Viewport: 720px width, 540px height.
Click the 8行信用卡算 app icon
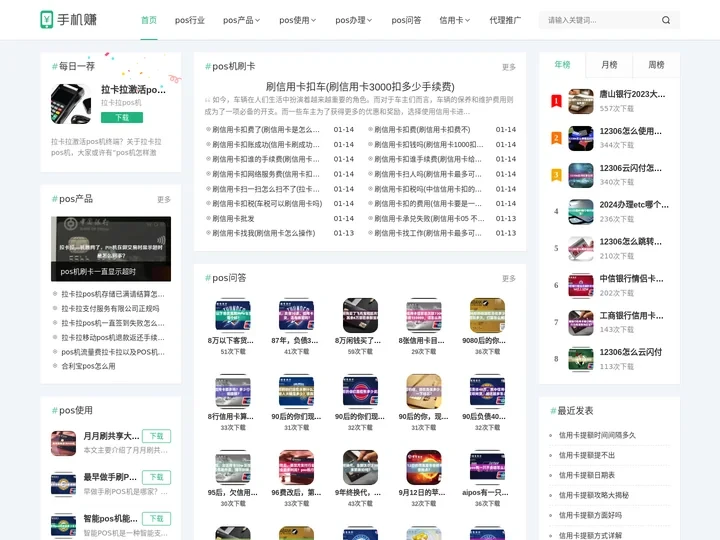click(233, 391)
